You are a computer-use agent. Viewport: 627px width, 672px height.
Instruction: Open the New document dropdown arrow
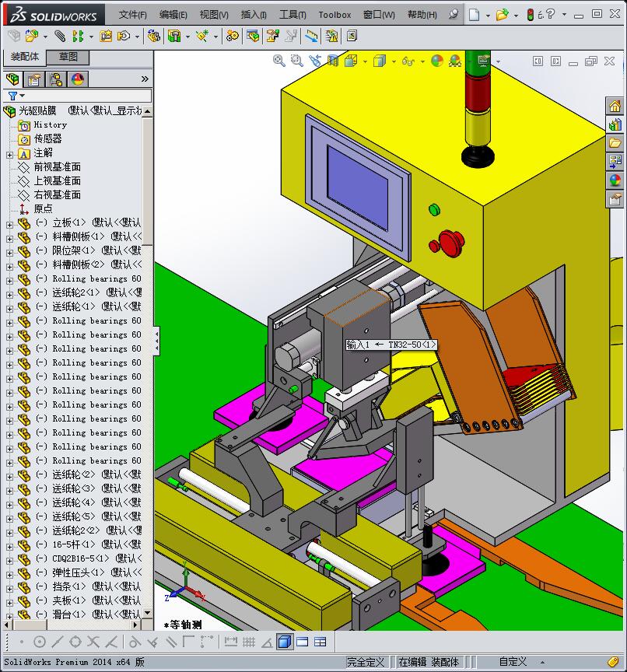click(x=488, y=16)
